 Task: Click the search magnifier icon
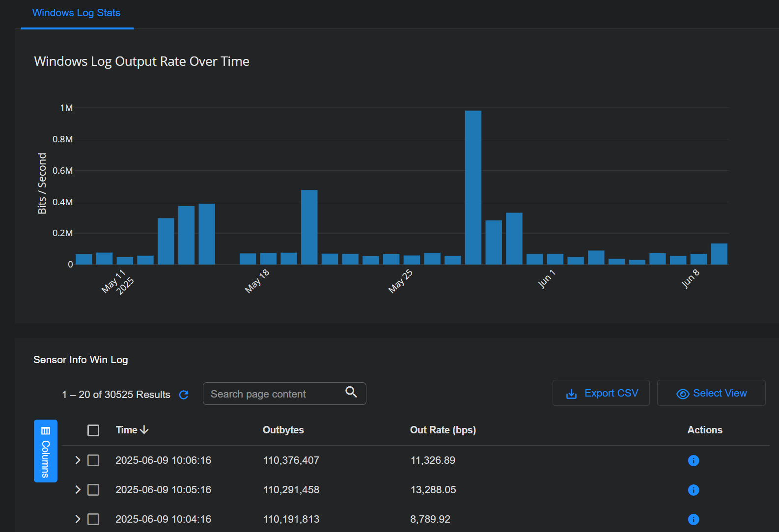pos(351,392)
